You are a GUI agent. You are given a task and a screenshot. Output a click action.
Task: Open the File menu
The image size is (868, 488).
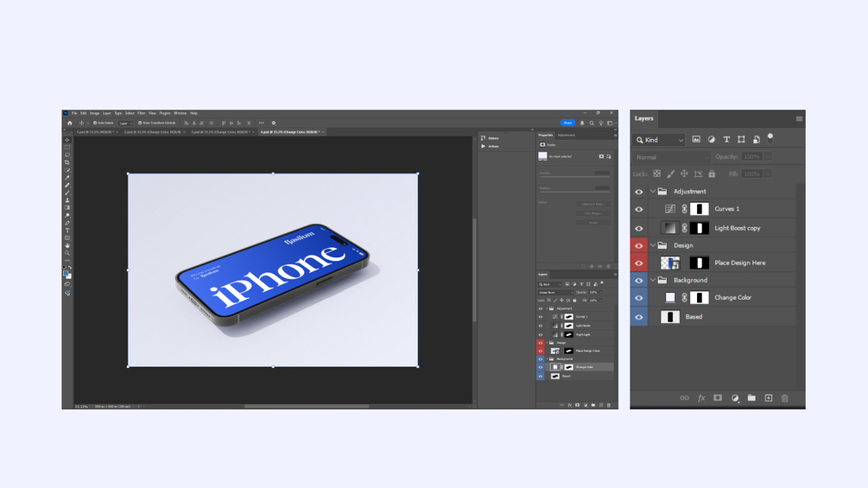pos(74,113)
